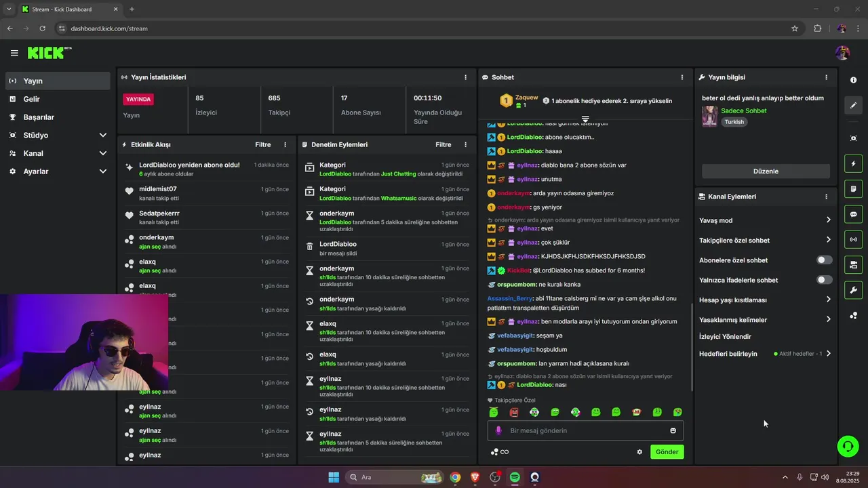Click the document panel icon in right sidebar
The height and width of the screenshot is (488, 868).
coord(853,188)
